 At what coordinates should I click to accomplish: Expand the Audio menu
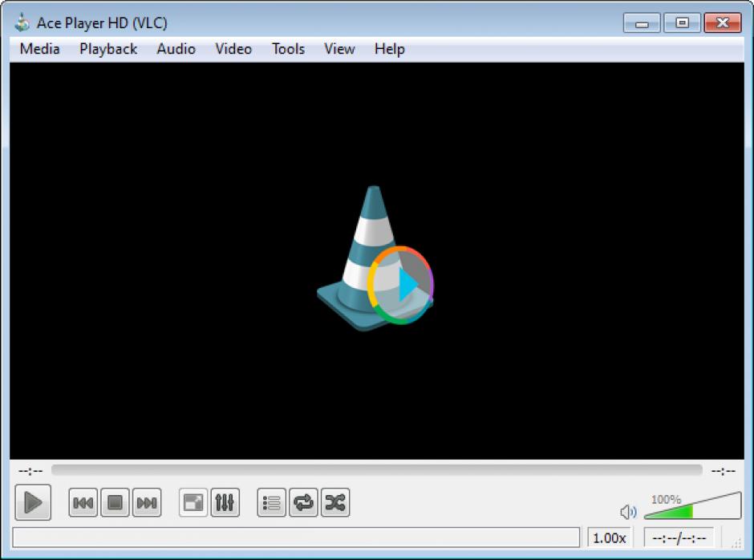coord(176,49)
